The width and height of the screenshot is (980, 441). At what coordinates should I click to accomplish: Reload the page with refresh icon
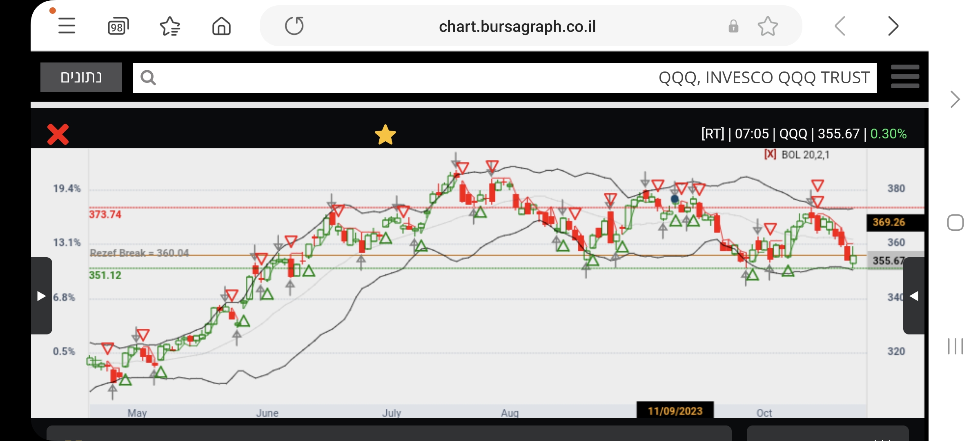click(x=294, y=26)
